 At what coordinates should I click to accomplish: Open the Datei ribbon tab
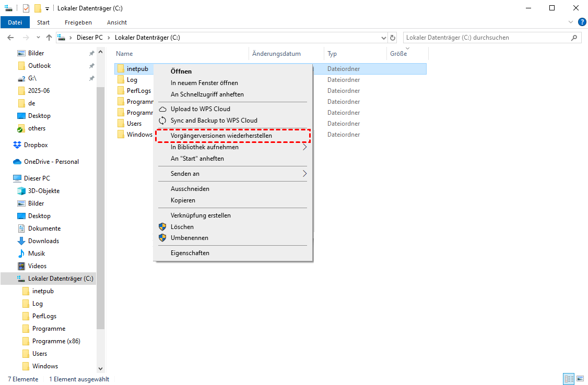15,22
